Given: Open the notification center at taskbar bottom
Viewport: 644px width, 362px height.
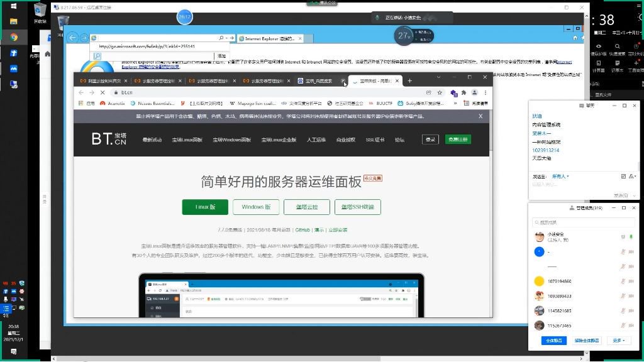Looking at the screenshot, I should point(14,352).
